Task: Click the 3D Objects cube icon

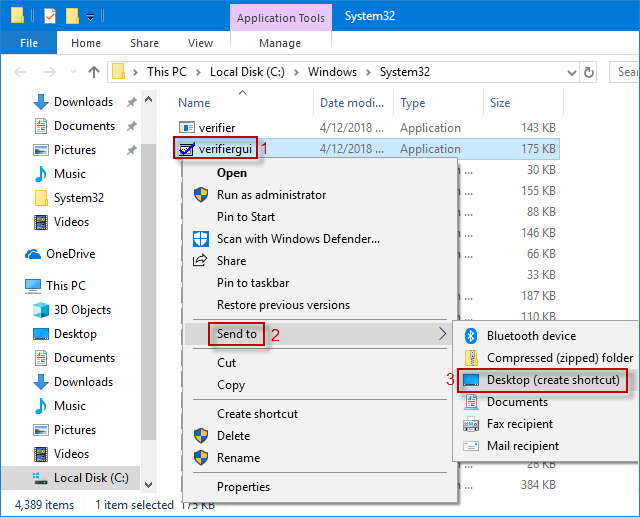Action: coord(41,310)
